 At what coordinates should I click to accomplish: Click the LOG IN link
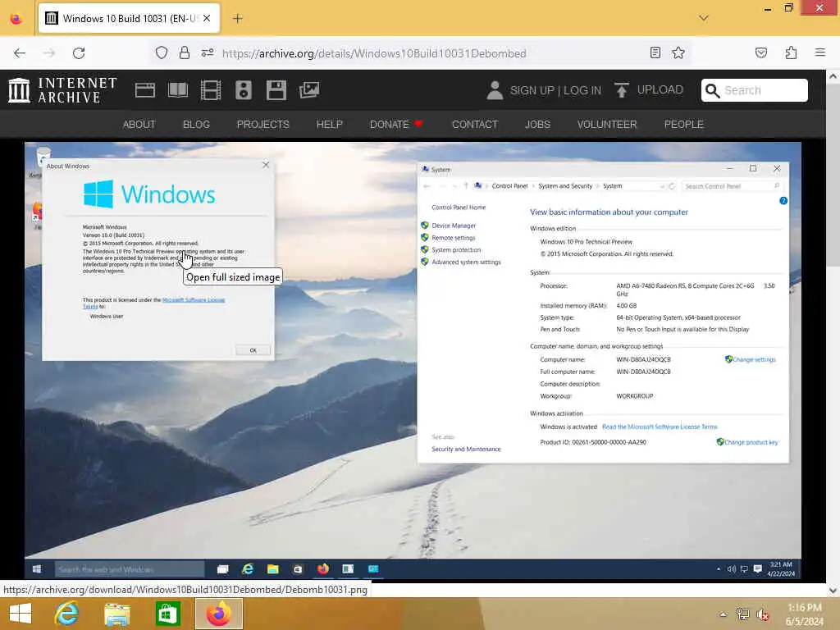click(582, 90)
